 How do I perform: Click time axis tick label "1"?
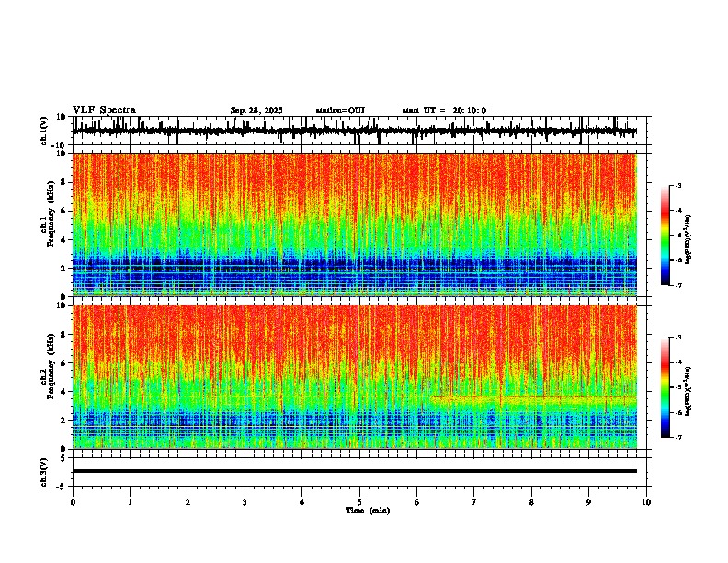click(130, 502)
